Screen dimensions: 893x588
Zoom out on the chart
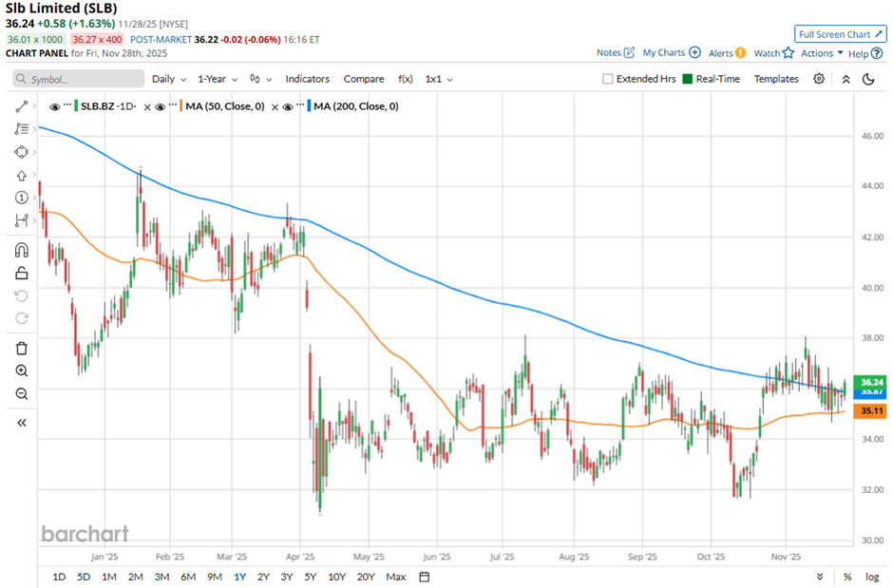coord(22,394)
